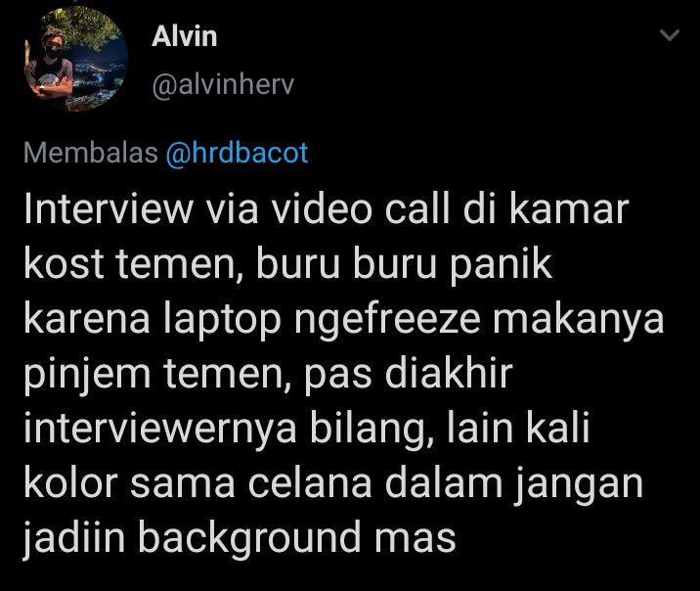Click the word diakhir in the tweet
700x591 pixels.
pos(448,374)
